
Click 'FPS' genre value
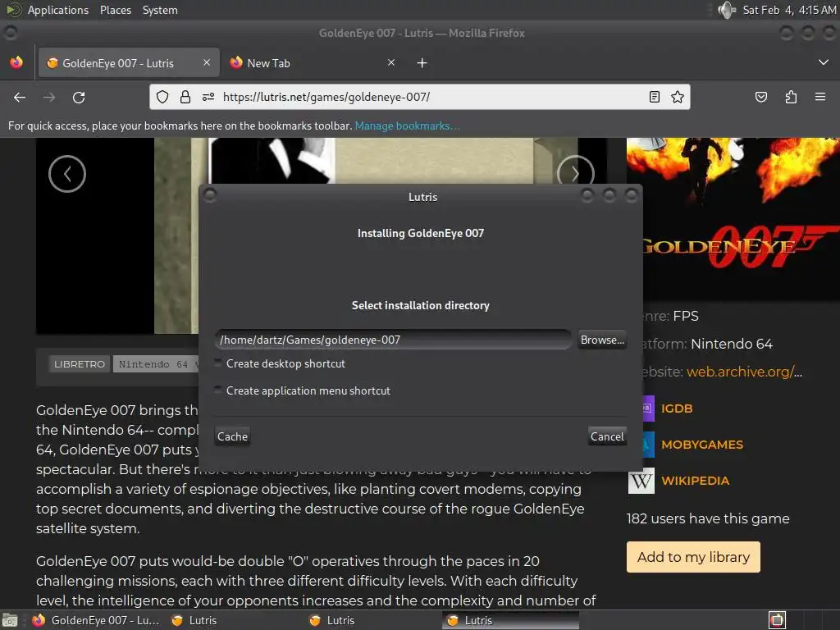[686, 316]
